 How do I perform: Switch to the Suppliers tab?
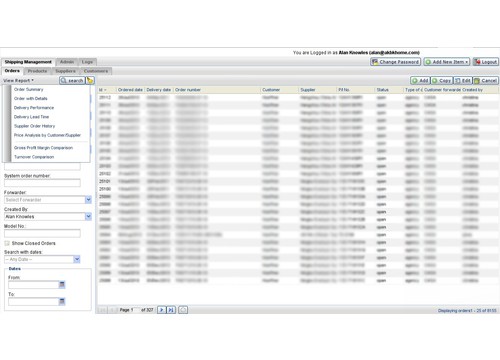tap(65, 71)
